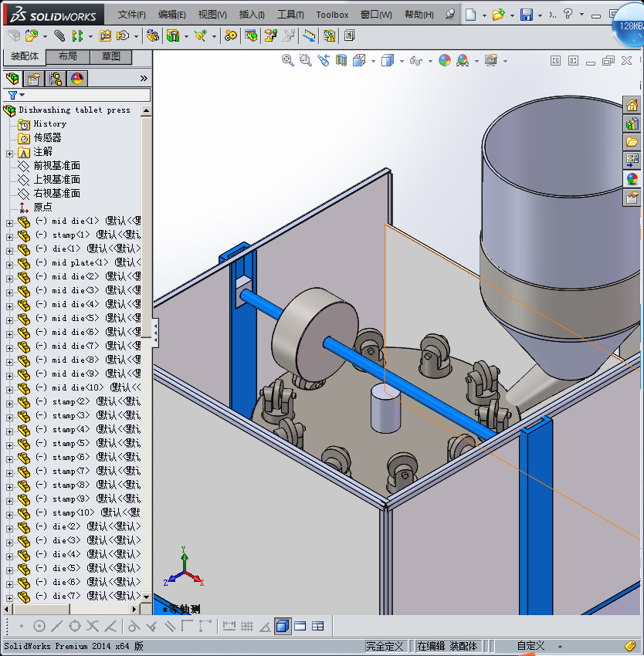Expand the stamp<10> tree node
The image size is (644, 656).
[9, 513]
